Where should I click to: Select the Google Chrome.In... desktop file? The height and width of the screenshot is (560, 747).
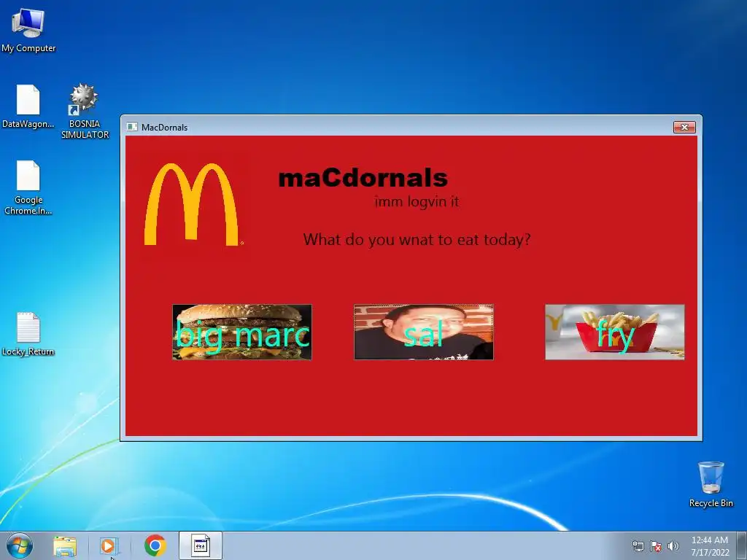[x=28, y=187]
